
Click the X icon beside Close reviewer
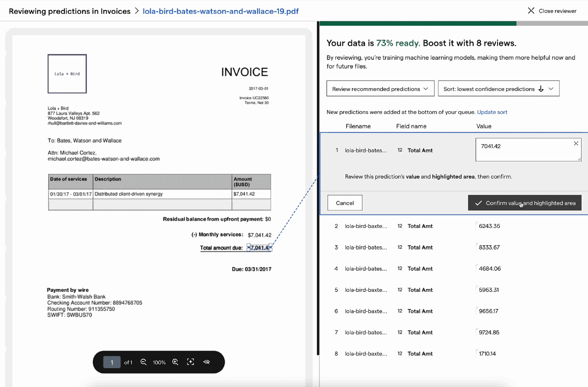pyautogui.click(x=531, y=11)
